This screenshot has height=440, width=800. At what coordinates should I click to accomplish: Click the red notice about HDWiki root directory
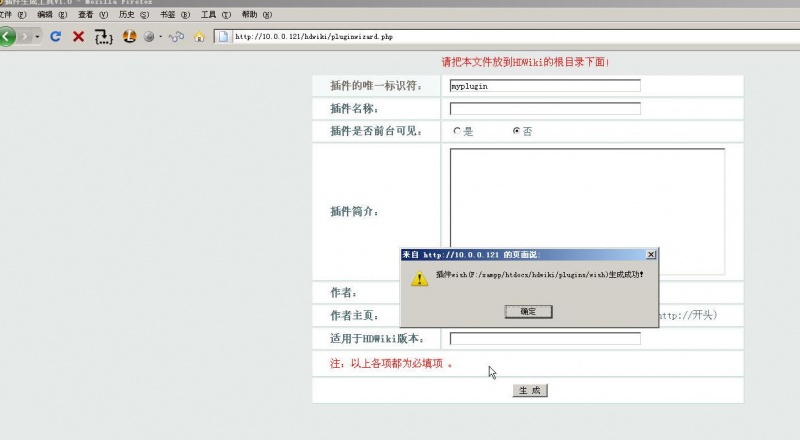coord(525,62)
